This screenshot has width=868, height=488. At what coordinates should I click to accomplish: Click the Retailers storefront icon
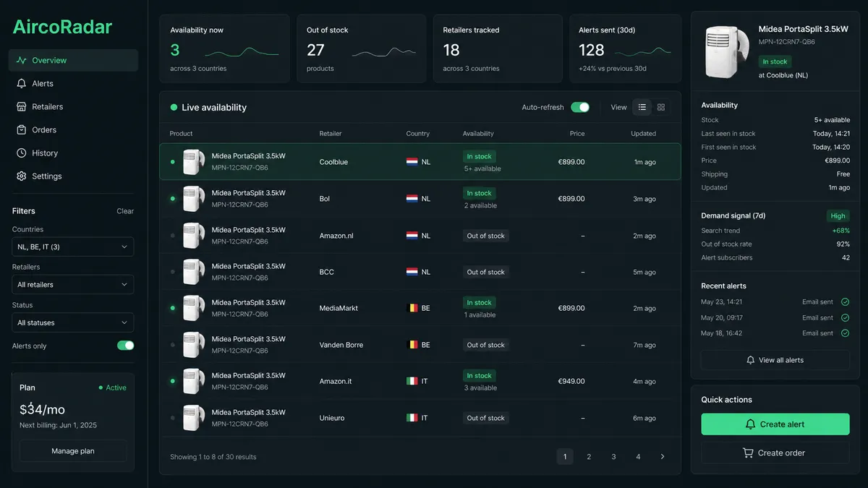tap(22, 106)
